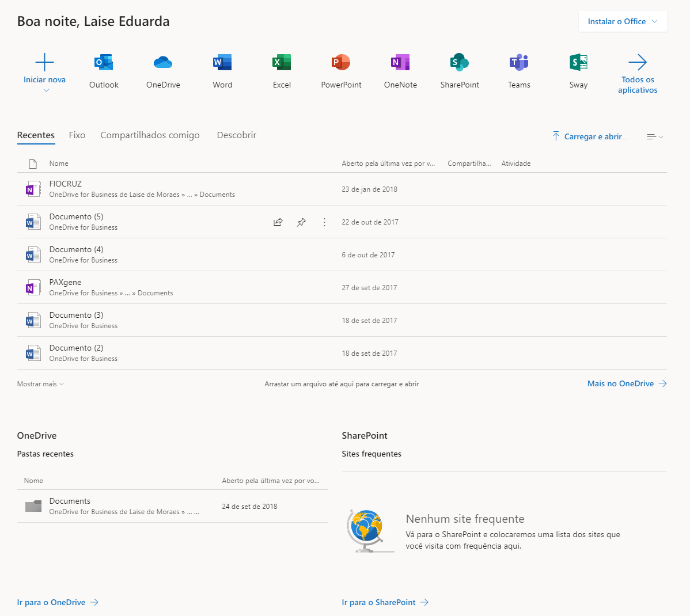Click the Documento (4) Word file icon

(x=33, y=255)
